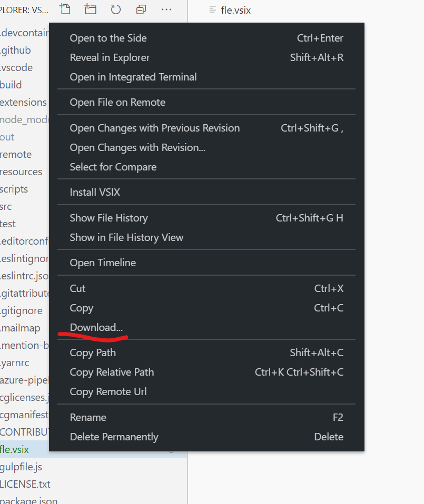Delete the file permanently
This screenshot has width=424, height=504.
tap(114, 437)
